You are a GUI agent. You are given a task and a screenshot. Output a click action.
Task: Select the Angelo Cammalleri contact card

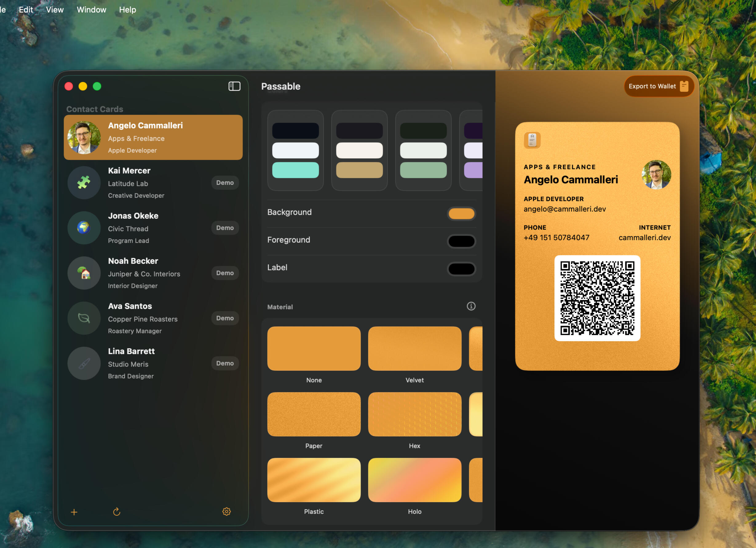[x=153, y=138]
